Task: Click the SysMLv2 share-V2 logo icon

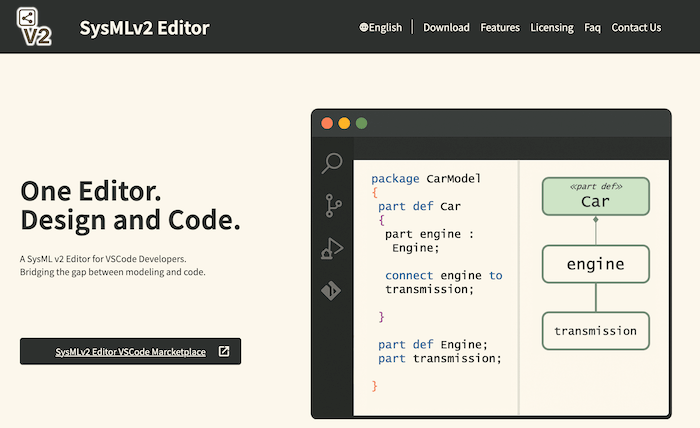Action: [x=34, y=27]
